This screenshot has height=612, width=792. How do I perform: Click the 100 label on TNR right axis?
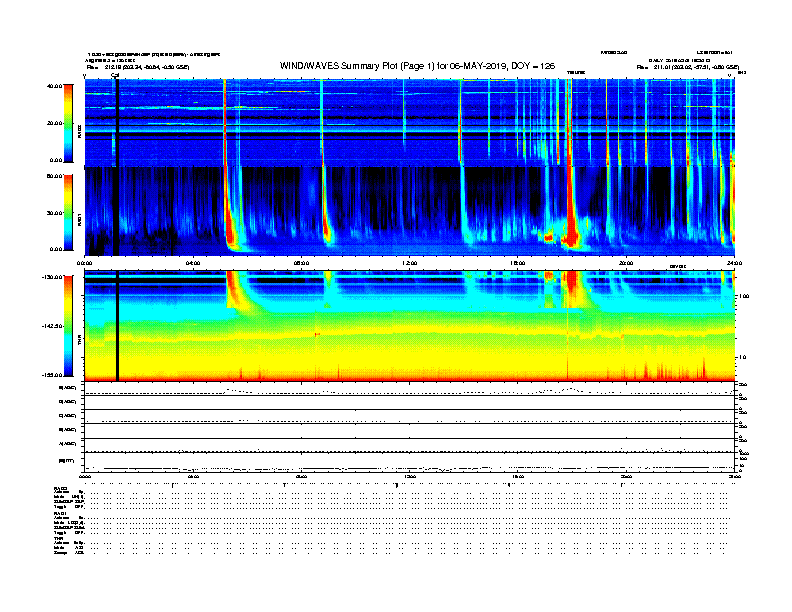[744, 296]
